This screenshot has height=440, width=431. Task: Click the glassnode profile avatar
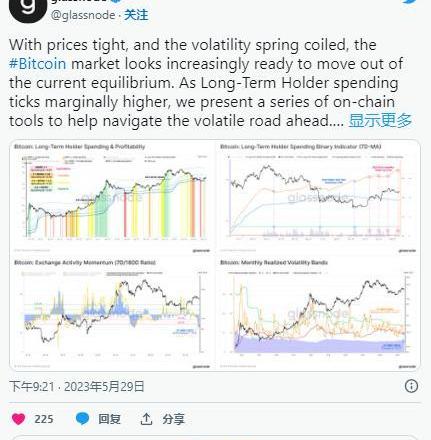28,8
